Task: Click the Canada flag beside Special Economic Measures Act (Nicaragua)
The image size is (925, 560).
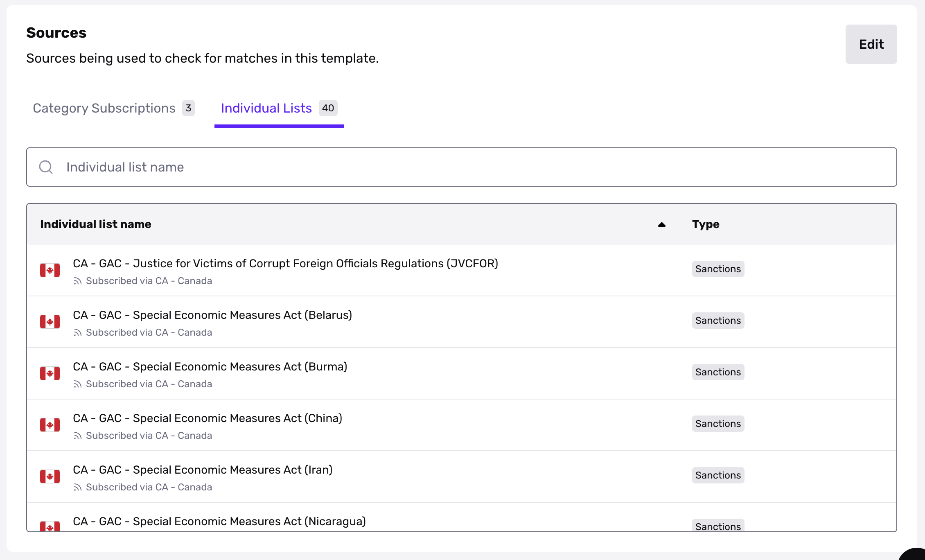Action: (50, 526)
